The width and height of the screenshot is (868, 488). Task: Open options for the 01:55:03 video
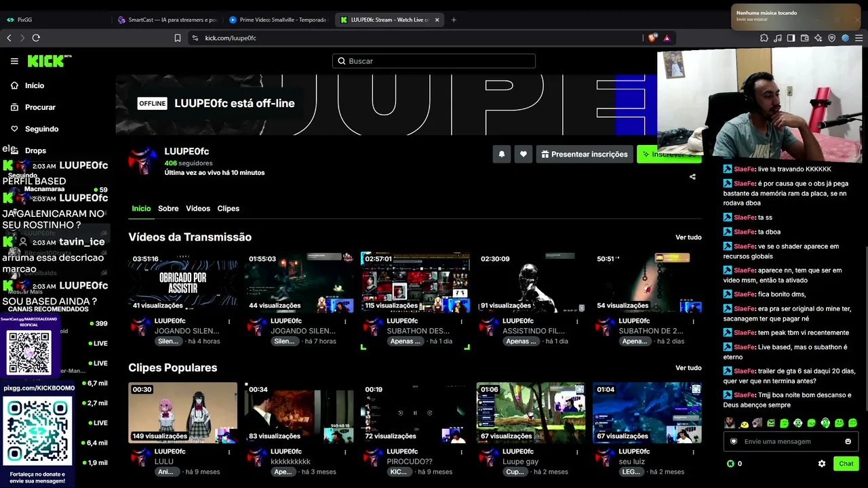(x=345, y=321)
